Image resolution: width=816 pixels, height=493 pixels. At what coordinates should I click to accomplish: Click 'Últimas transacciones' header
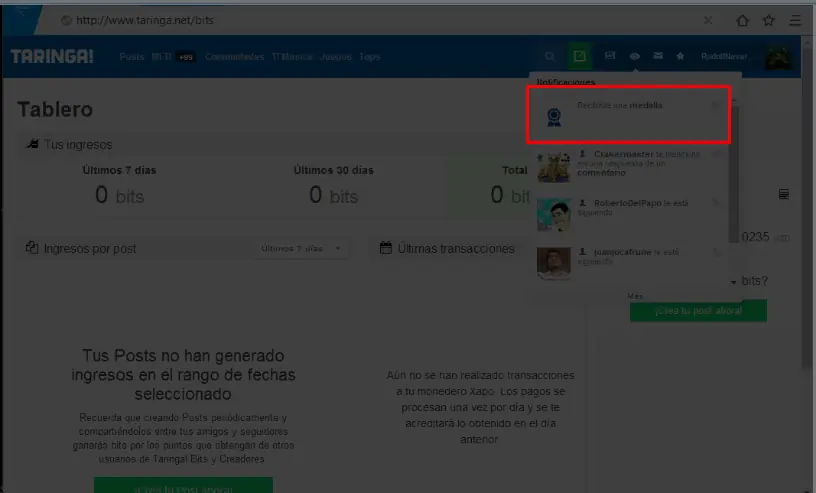point(456,249)
